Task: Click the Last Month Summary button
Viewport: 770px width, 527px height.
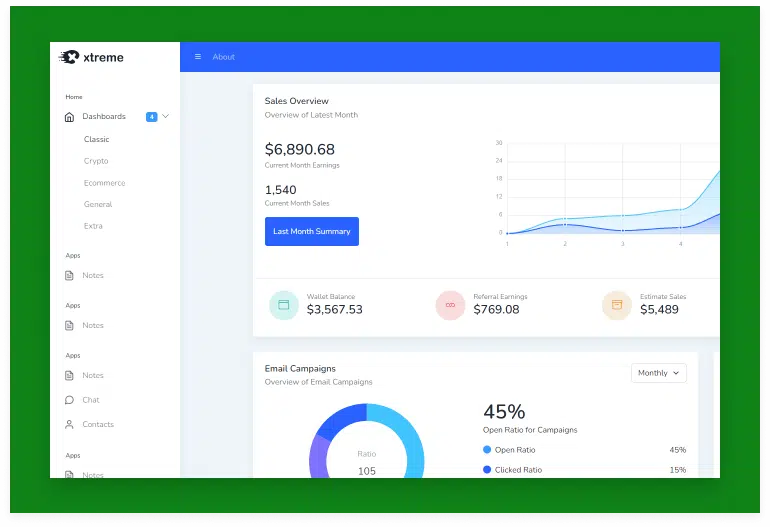Action: [312, 231]
